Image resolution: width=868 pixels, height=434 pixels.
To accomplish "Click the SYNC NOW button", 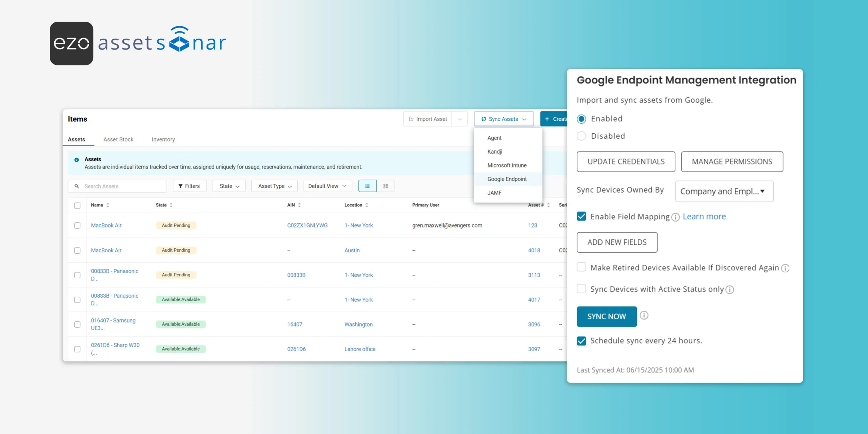I will click(x=607, y=317).
